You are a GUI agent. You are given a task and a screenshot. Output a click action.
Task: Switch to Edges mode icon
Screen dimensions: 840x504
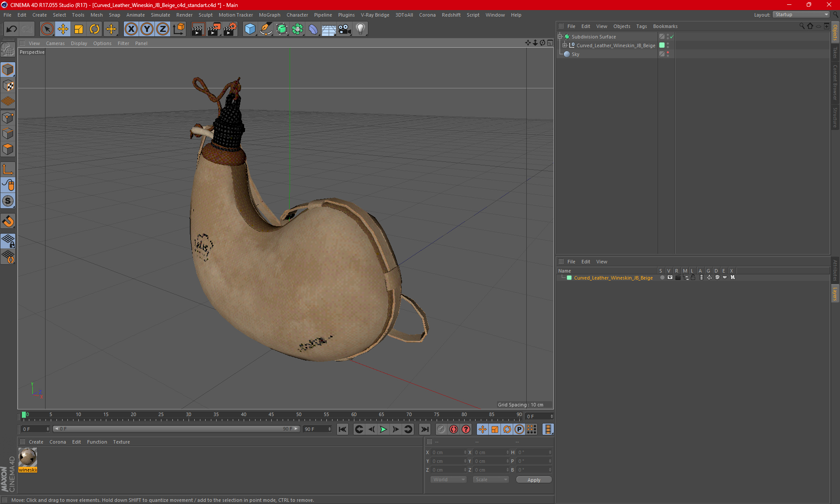click(x=8, y=133)
